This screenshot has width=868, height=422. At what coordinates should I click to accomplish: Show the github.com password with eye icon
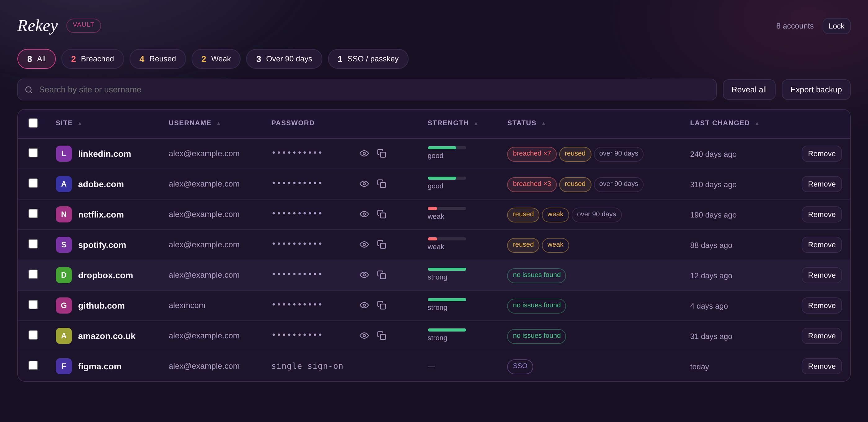tap(364, 305)
